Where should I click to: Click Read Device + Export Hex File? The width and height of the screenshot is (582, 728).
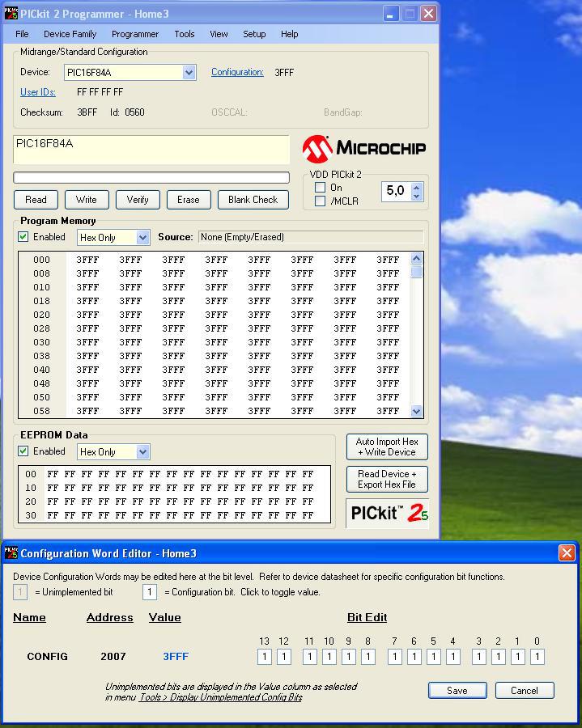pyautogui.click(x=387, y=479)
